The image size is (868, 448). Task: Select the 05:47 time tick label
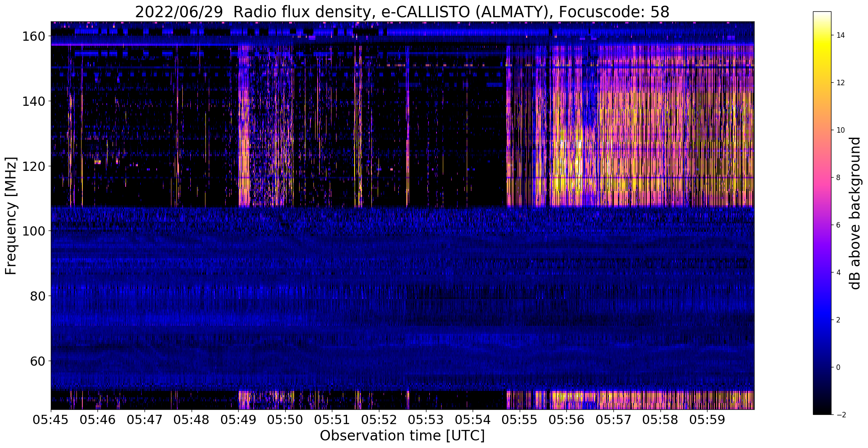tap(145, 419)
